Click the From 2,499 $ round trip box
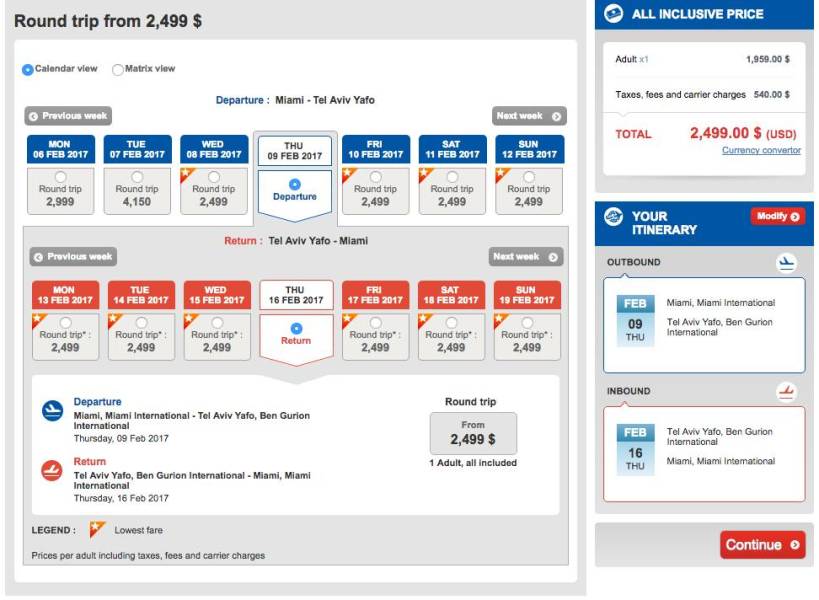The width and height of the screenshot is (819, 600). 473,433
